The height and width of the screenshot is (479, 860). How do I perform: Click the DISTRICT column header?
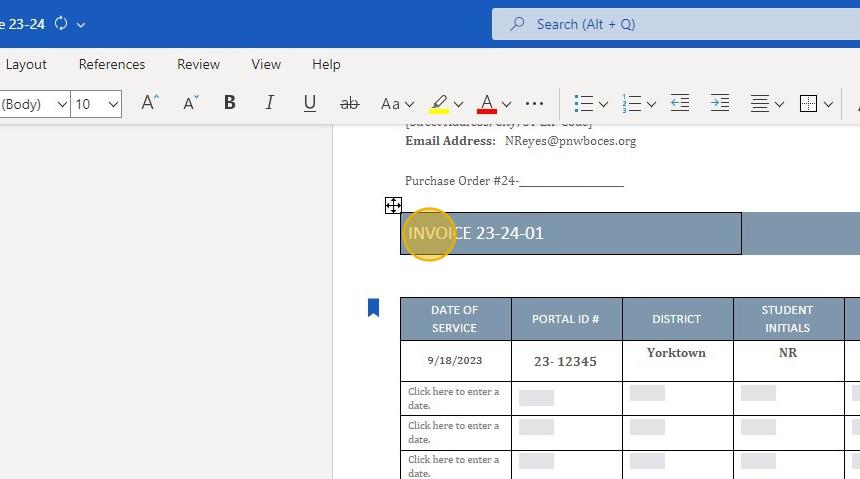pyautogui.click(x=676, y=319)
